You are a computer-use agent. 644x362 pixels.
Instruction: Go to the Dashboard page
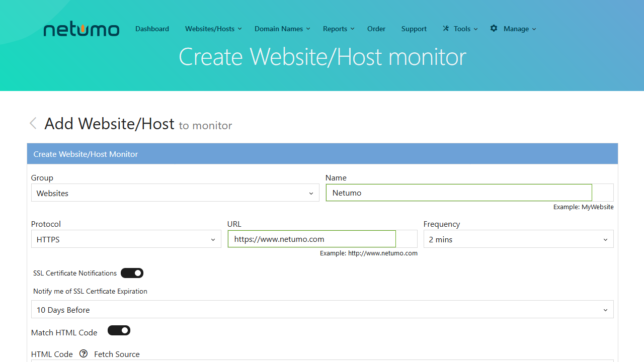(152, 29)
